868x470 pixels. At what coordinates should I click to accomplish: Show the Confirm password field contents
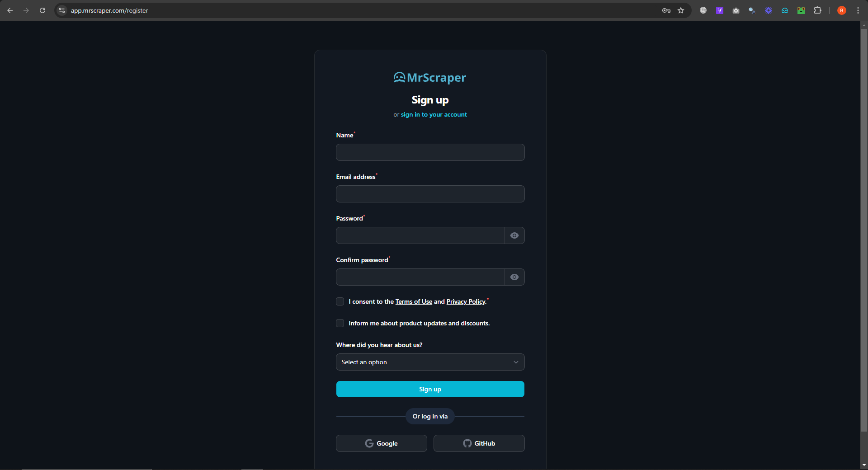514,277
